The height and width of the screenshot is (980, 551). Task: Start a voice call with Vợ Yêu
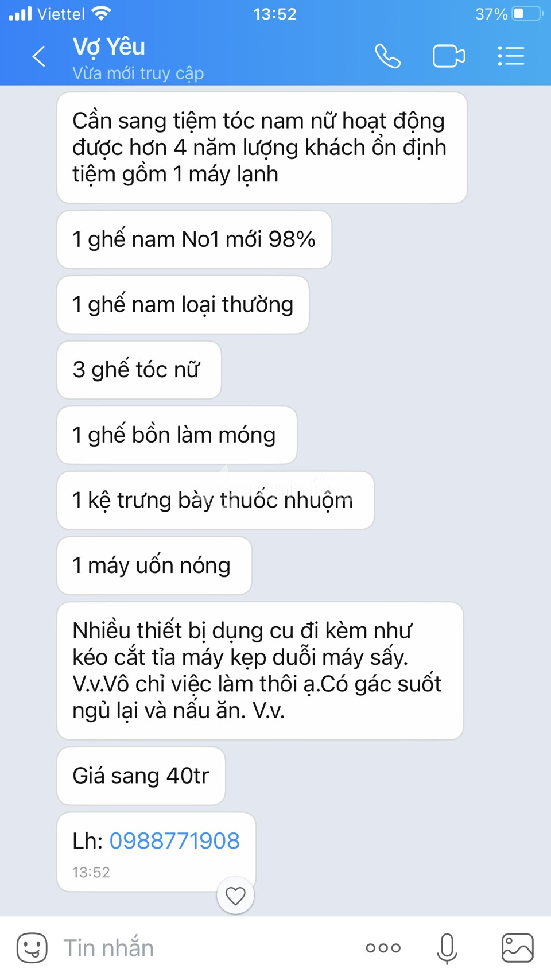[x=388, y=56]
